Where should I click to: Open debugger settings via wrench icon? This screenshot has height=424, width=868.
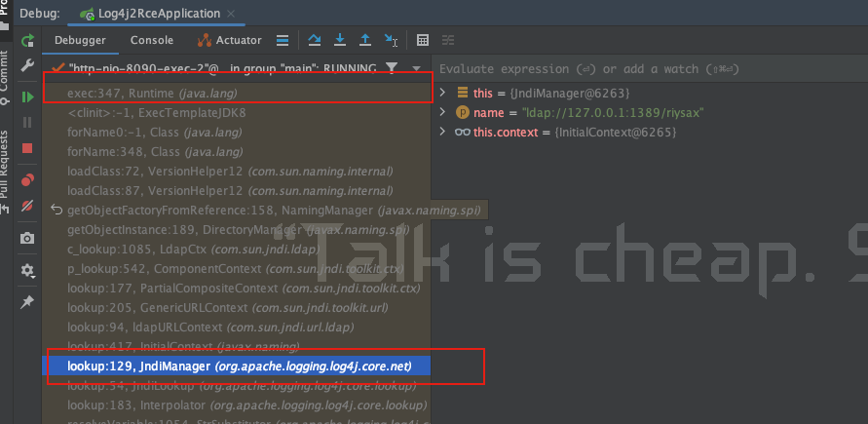pos(27,66)
